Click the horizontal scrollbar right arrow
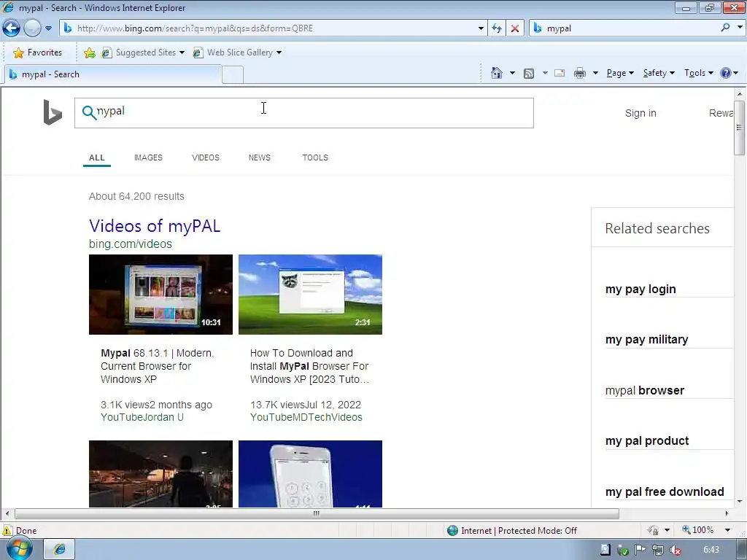 coord(727,513)
